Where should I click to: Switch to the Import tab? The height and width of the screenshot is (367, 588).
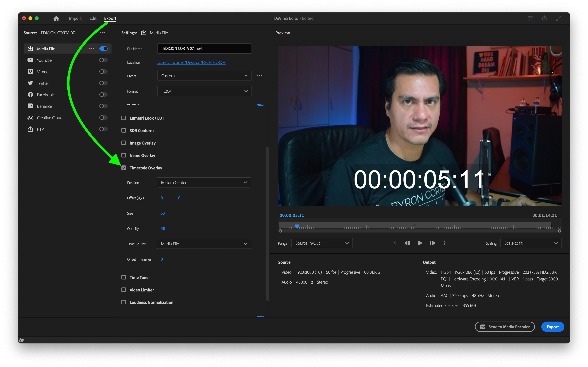(x=75, y=19)
